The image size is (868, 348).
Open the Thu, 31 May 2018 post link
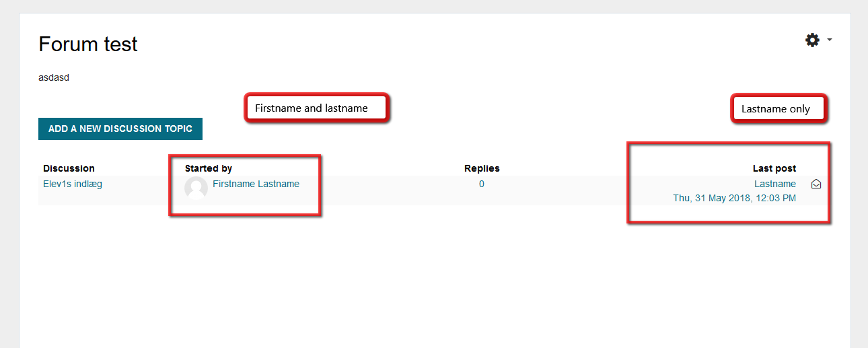click(735, 198)
